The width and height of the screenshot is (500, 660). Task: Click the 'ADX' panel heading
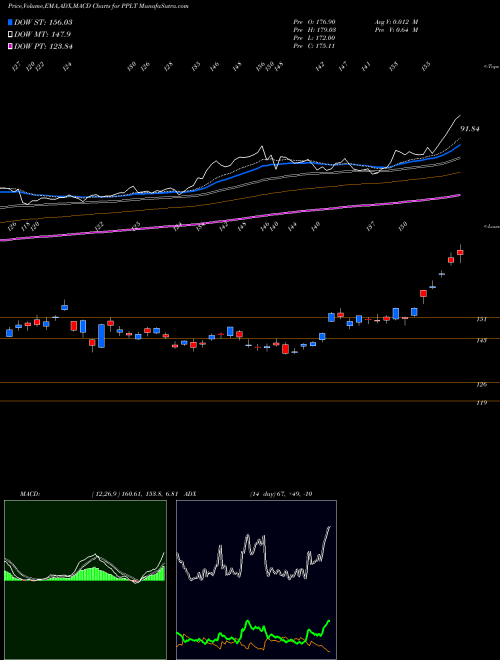[190, 494]
